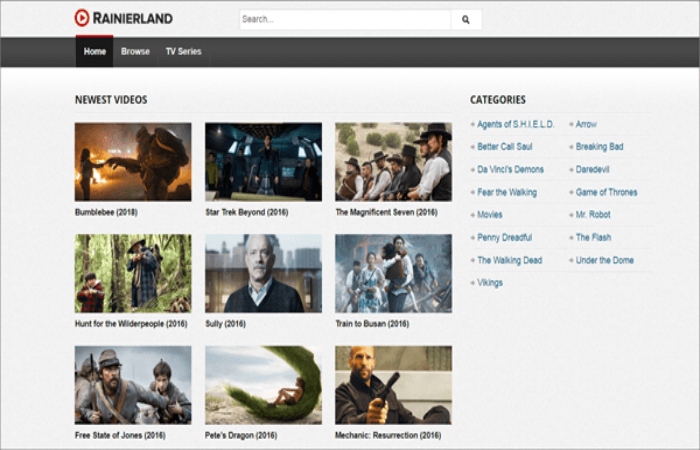This screenshot has height=450, width=700.
Task: Open the Pete's Dragon thumbnail
Action: [x=263, y=385]
